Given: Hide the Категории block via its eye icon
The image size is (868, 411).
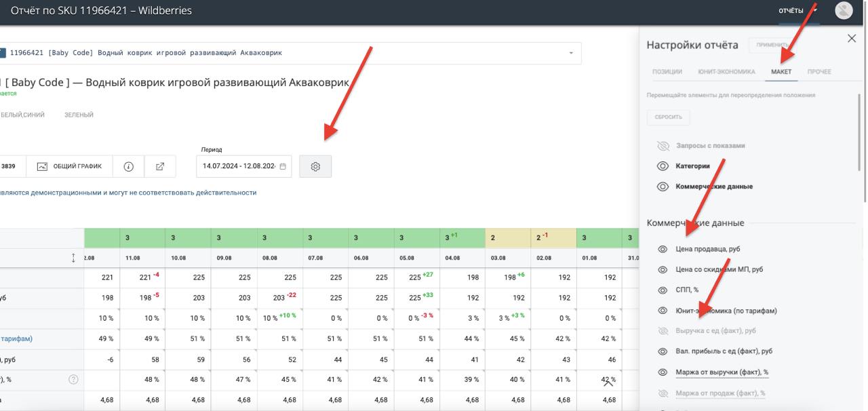Looking at the screenshot, I should pos(663,166).
